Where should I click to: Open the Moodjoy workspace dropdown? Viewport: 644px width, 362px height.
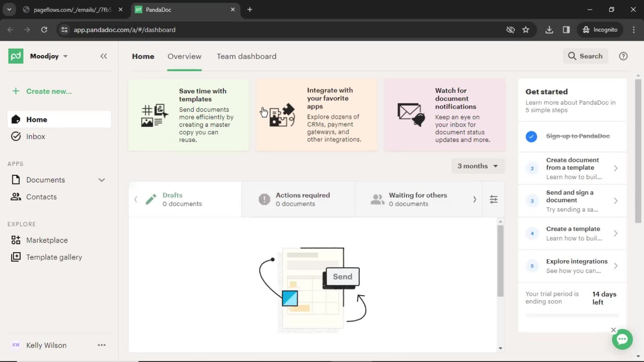tap(49, 56)
